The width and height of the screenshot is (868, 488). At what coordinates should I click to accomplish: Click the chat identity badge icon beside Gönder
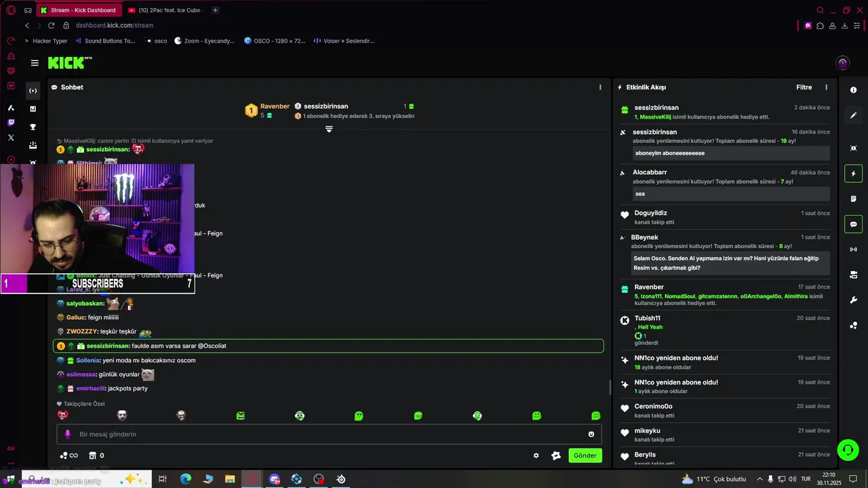(556, 455)
